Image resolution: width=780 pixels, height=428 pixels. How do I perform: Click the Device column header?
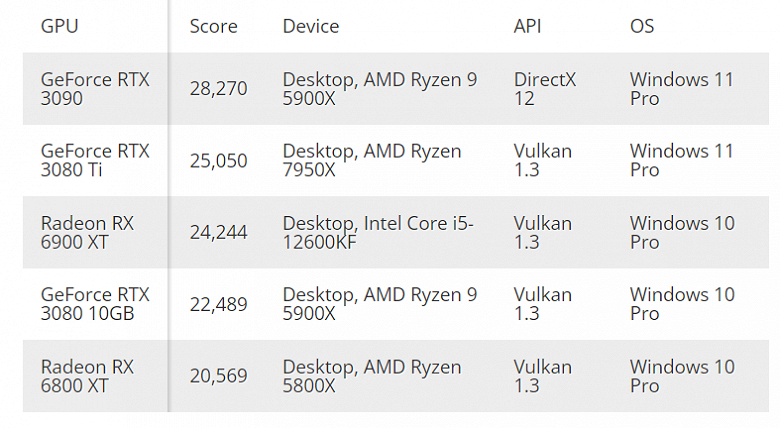click(310, 26)
